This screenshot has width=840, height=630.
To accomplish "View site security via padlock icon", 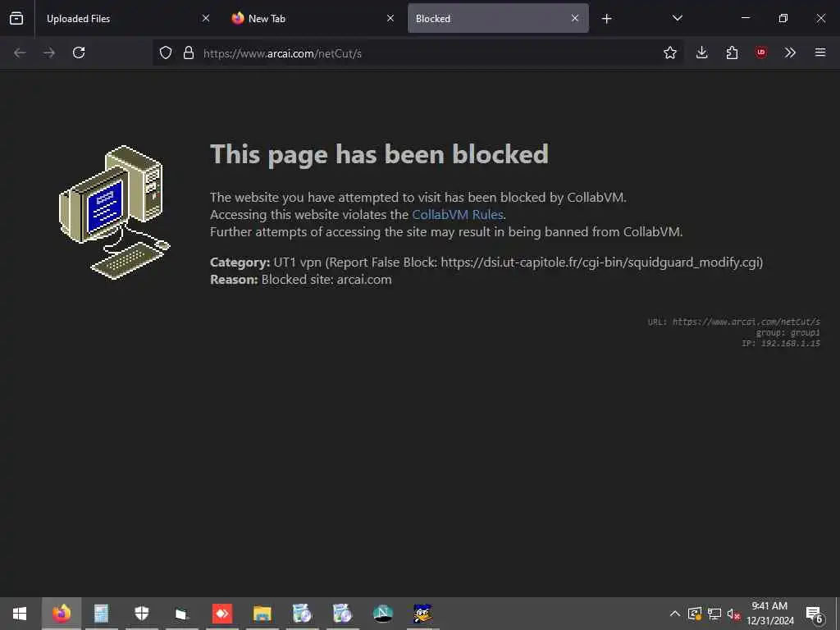I will coord(189,52).
